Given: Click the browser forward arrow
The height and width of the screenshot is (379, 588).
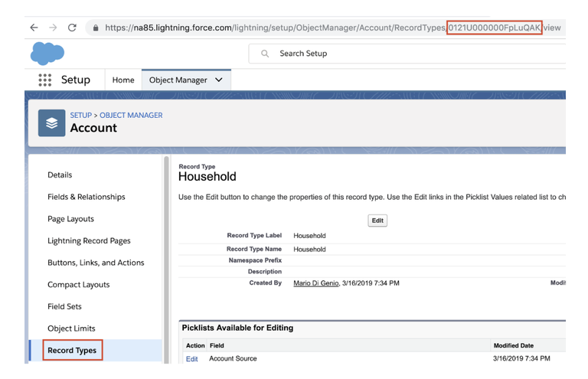Looking at the screenshot, I should [53, 28].
